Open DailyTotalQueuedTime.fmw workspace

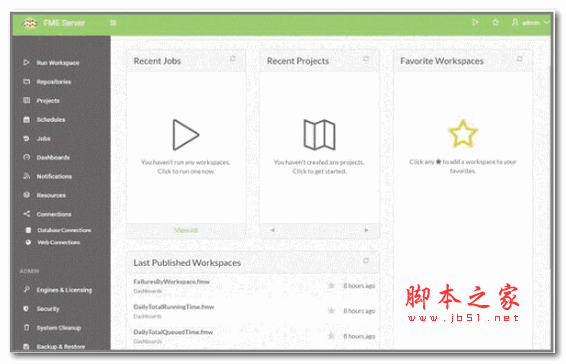pos(173,332)
